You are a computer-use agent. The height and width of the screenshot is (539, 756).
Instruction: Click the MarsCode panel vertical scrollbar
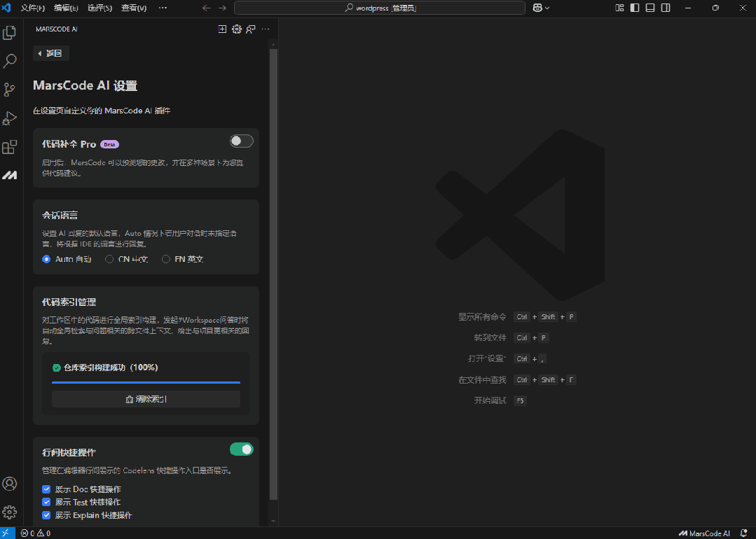273,274
